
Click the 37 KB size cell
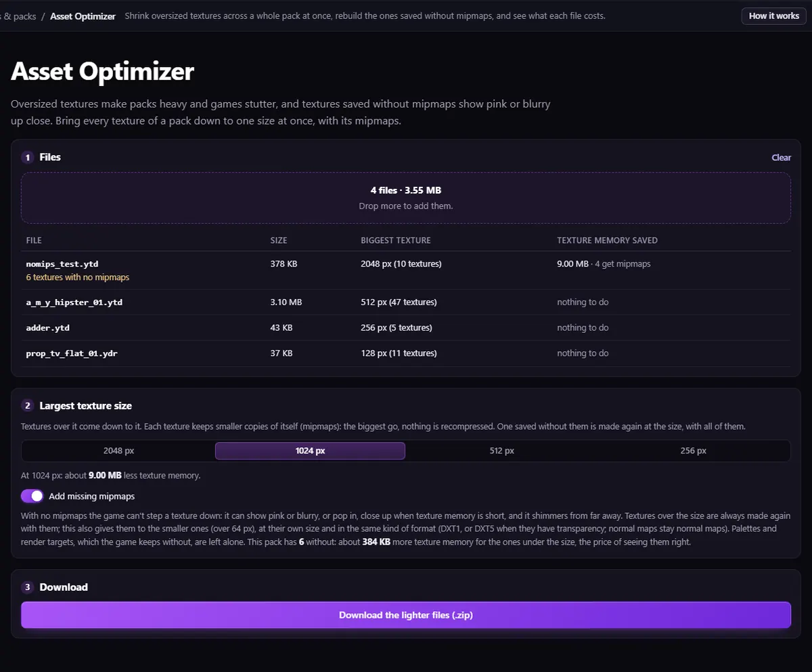(x=281, y=353)
